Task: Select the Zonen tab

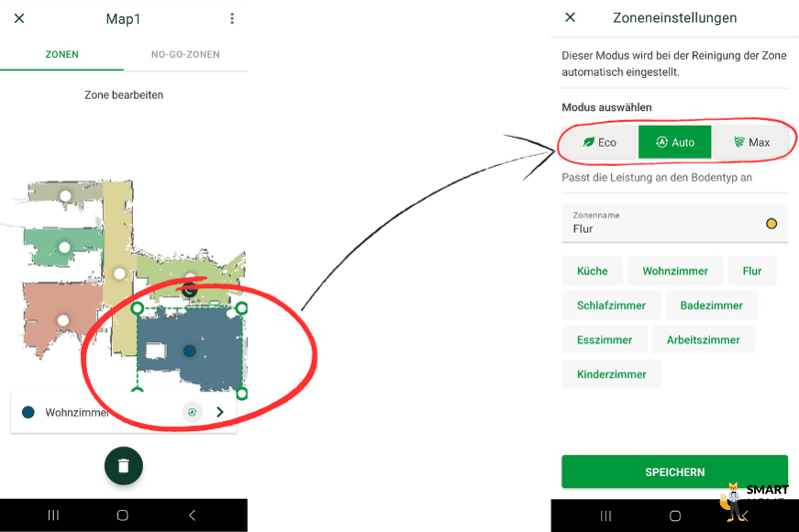Action: (62, 55)
